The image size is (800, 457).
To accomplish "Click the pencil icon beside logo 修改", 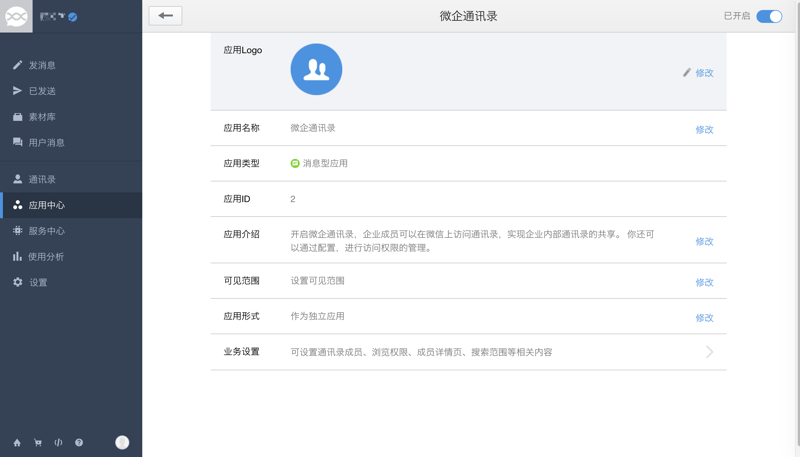I will pos(687,73).
